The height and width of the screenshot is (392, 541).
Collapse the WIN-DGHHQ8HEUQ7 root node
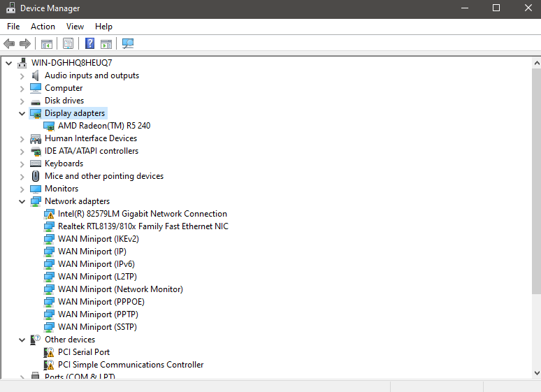point(9,63)
